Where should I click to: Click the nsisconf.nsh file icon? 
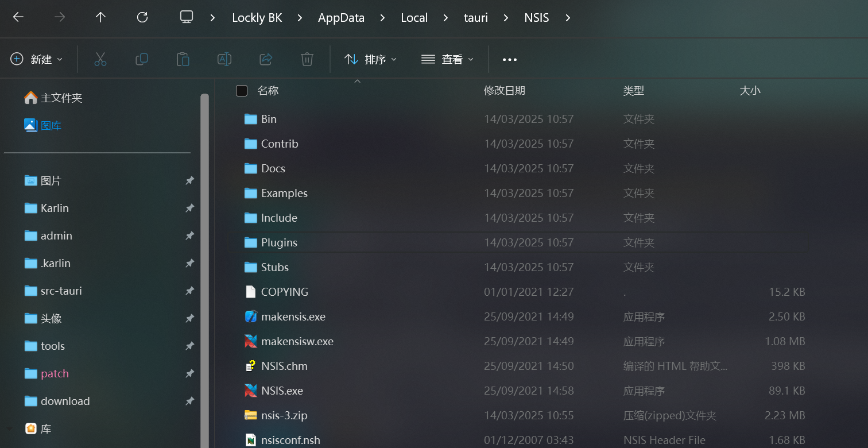coord(251,440)
